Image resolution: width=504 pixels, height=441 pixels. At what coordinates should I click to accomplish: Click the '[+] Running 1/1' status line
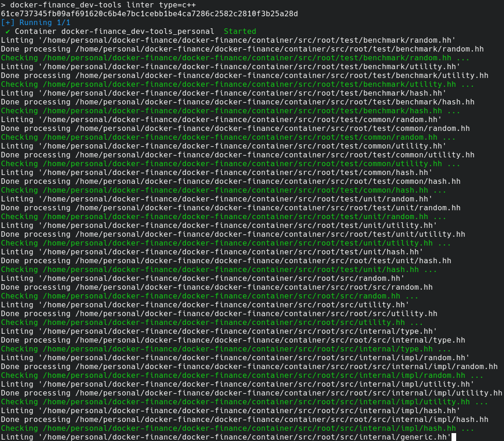[x=36, y=23]
